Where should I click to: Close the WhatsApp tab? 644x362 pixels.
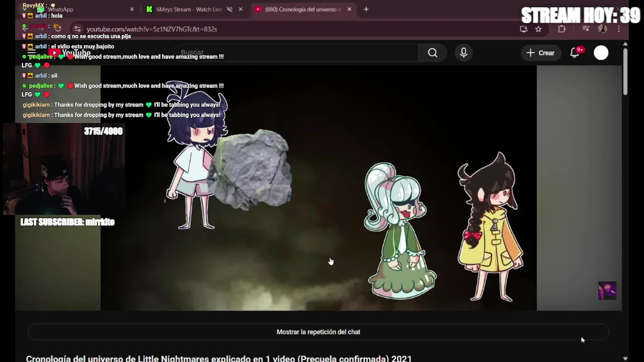pos(132,9)
